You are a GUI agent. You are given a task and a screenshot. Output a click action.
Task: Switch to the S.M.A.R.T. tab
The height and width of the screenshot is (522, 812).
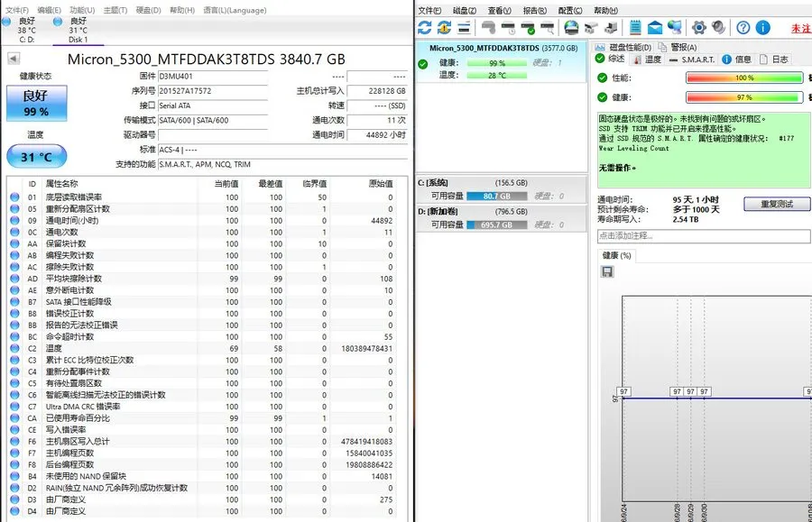pos(692,60)
